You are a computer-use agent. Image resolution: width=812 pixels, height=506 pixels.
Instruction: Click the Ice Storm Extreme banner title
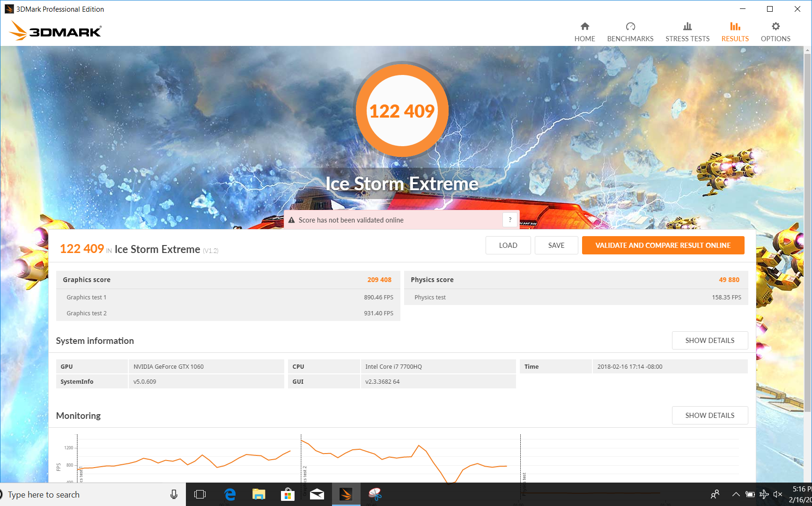[402, 184]
